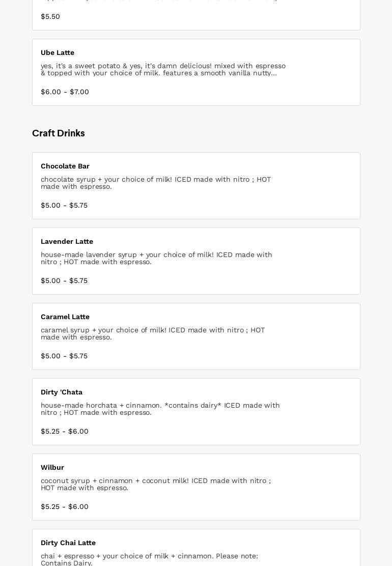Click the house-made lavender syrup description
The height and width of the screenshot is (566, 392).
pos(156,259)
